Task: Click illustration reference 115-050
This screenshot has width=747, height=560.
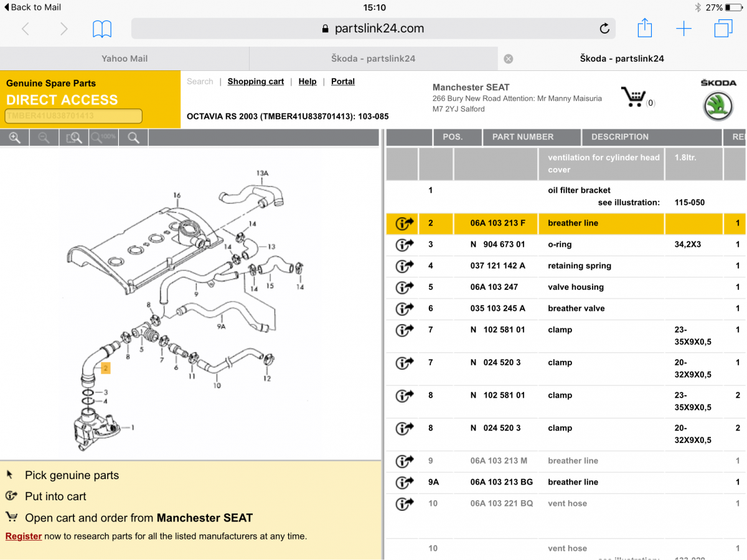Action: (690, 202)
